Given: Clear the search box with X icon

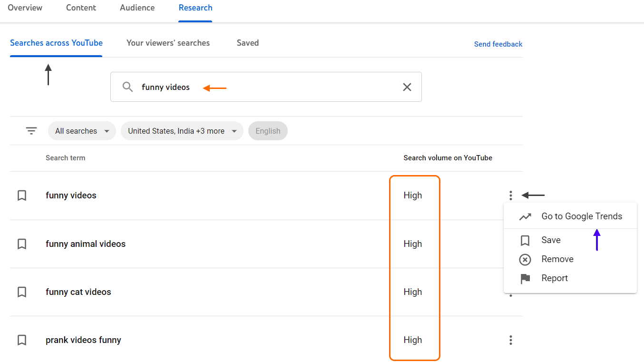Looking at the screenshot, I should 407,87.
